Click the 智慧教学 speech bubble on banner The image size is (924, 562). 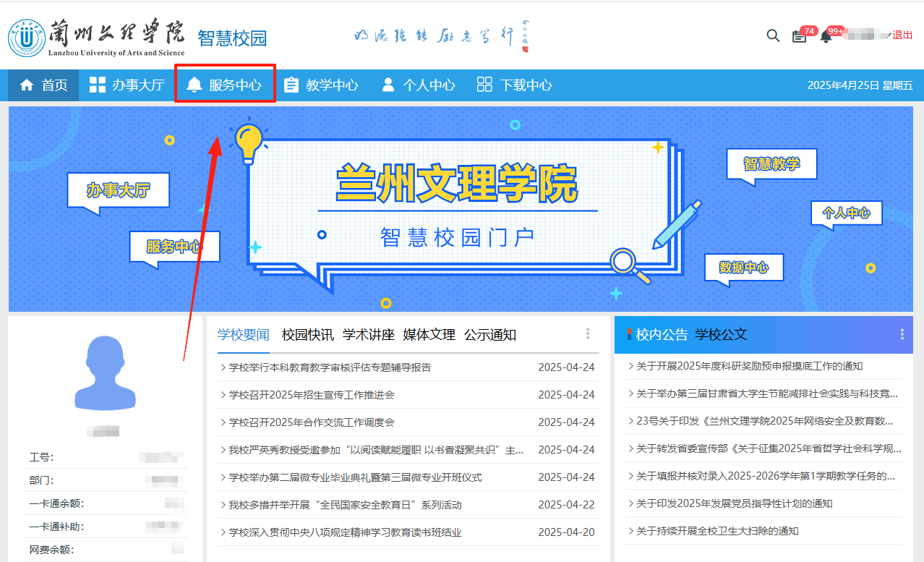click(771, 164)
